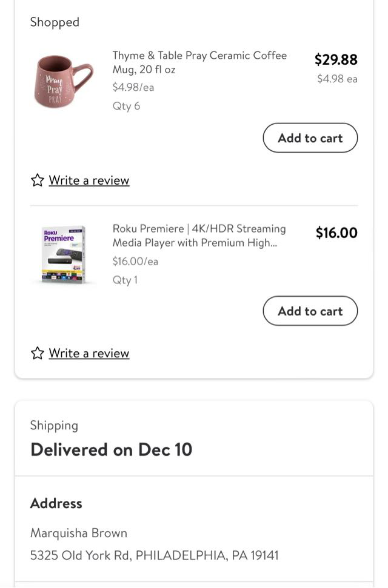The height and width of the screenshot is (588, 388).
Task: Select the recipient name Marquisha Brown
Action: point(79,533)
